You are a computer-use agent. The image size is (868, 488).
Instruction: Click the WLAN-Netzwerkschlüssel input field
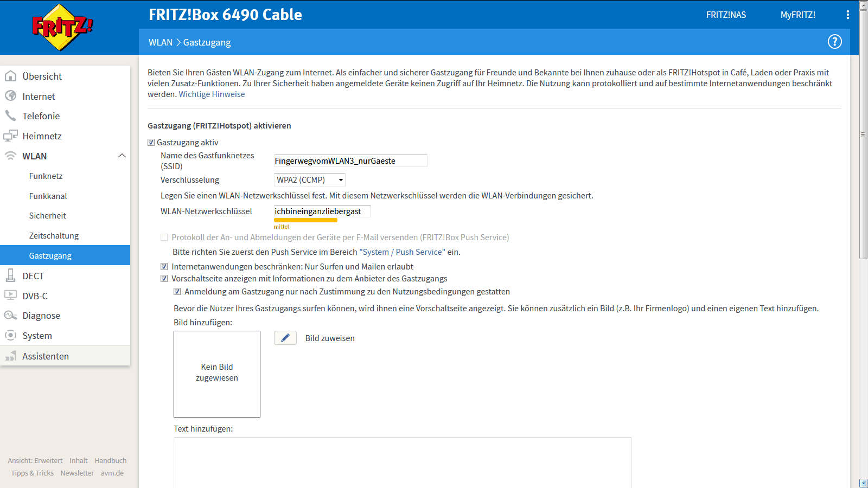(322, 211)
